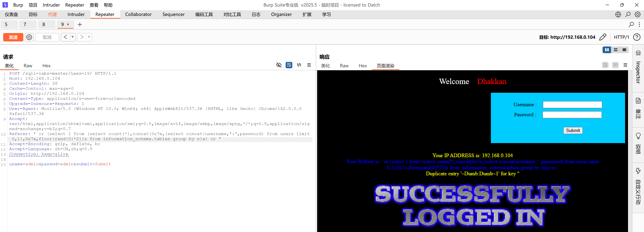Expand the forward history dropdown arrow
Image resolution: width=644 pixels, height=232 pixels.
89,37
